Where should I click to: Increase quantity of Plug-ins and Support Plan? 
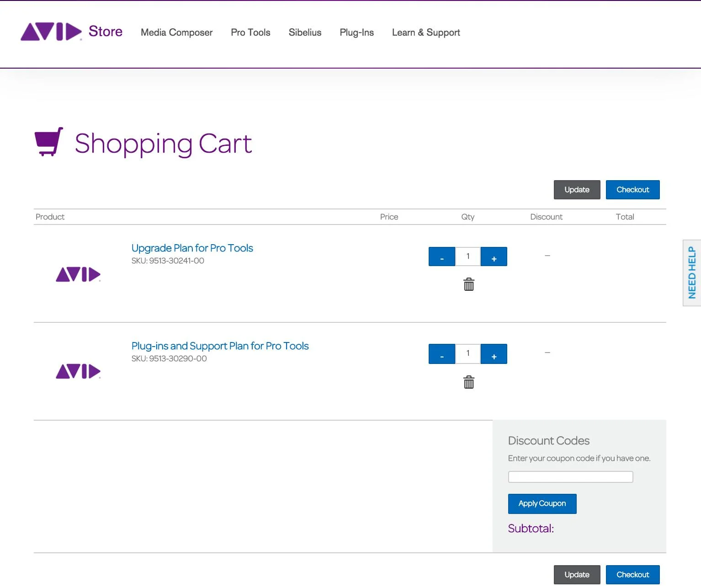(x=494, y=354)
